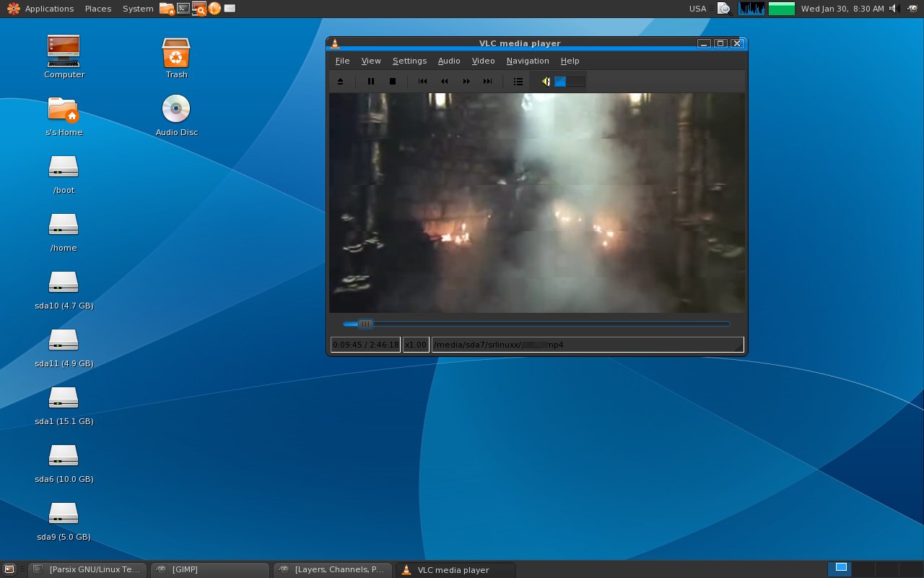Expand the Audio menu
The image size is (924, 578).
[x=449, y=61]
